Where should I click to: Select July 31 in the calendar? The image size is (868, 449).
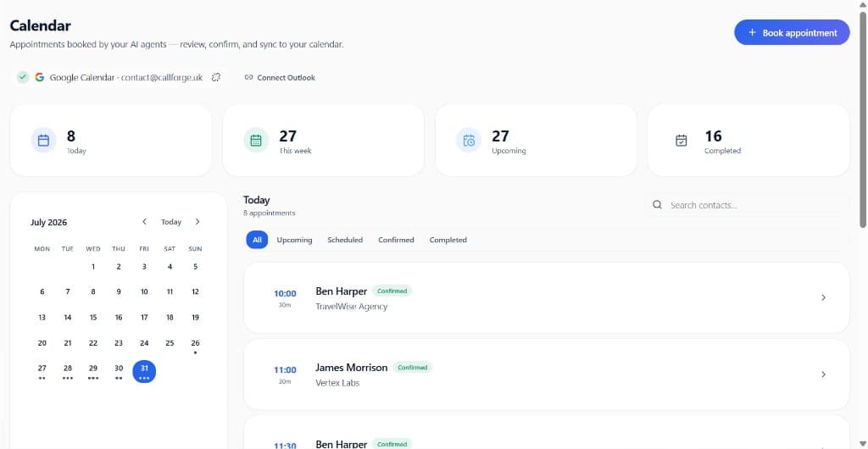click(x=144, y=371)
